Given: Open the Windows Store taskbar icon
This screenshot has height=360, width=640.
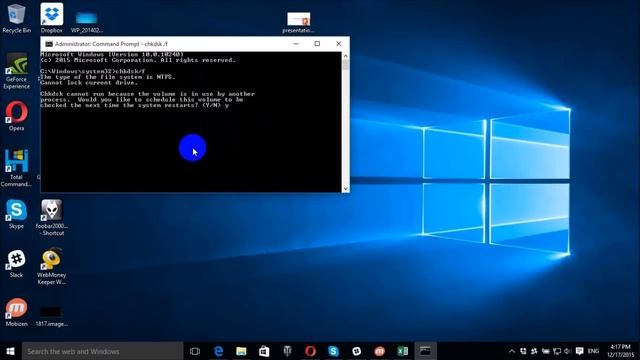Looking at the screenshot, I should coord(264,351).
